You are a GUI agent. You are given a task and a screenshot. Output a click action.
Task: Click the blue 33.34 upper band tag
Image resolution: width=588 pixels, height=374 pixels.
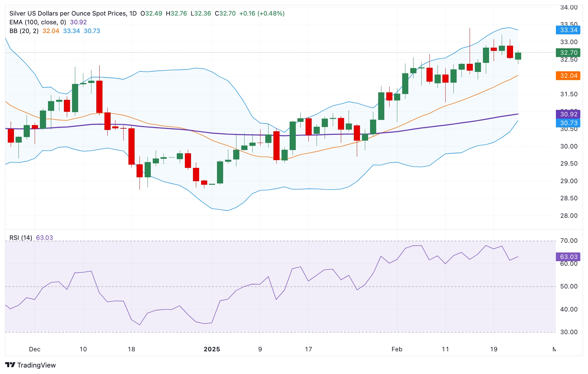(x=569, y=30)
